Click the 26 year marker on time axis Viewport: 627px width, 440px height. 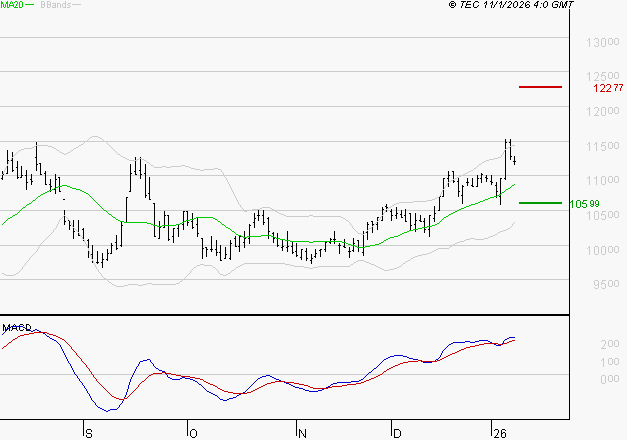pos(500,434)
